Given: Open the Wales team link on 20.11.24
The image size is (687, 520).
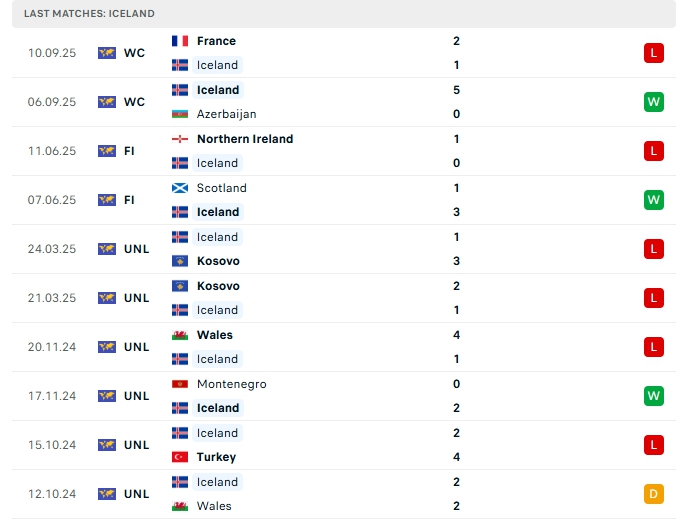Looking at the screenshot, I should tap(215, 335).
